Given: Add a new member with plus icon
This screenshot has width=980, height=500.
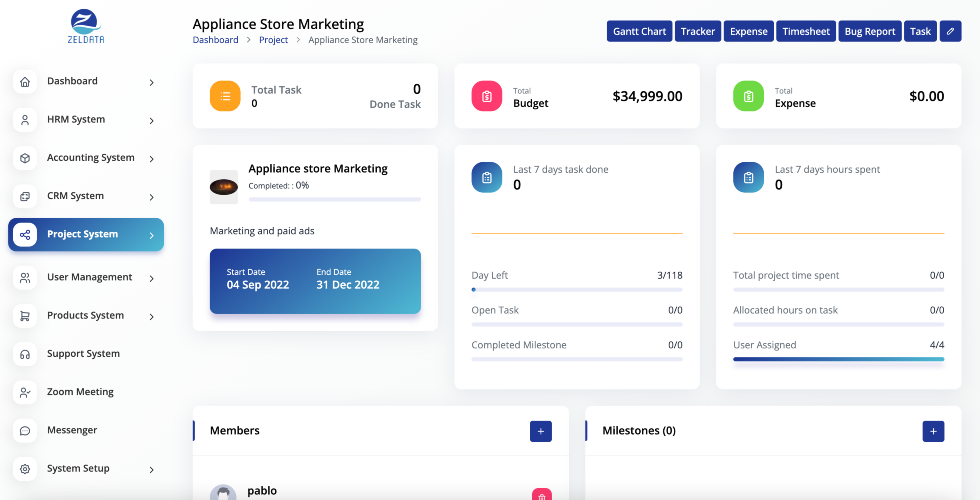Looking at the screenshot, I should [541, 431].
